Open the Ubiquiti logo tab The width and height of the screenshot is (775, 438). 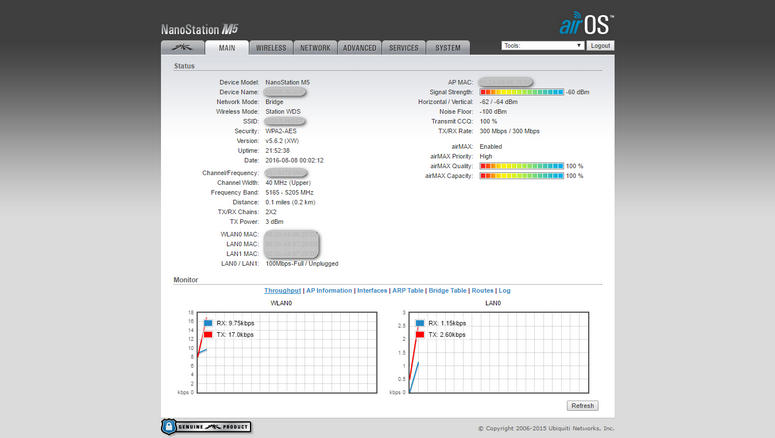tap(182, 47)
